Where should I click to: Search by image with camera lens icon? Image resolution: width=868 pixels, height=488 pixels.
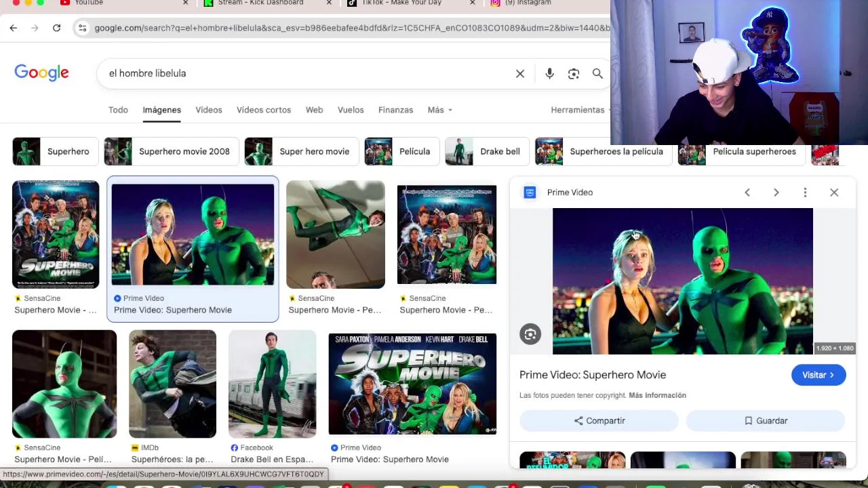click(574, 73)
